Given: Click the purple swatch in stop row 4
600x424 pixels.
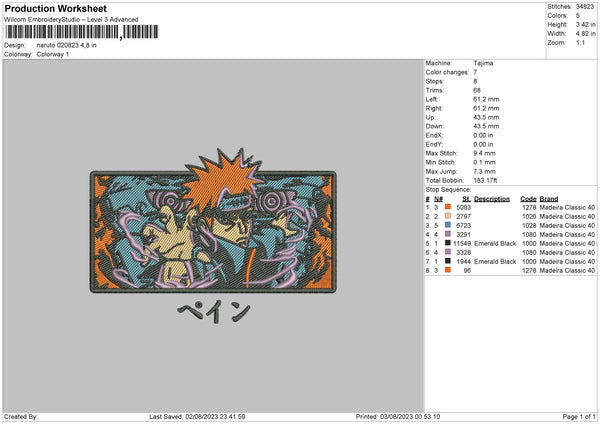Looking at the screenshot, I should pyautogui.click(x=447, y=234).
